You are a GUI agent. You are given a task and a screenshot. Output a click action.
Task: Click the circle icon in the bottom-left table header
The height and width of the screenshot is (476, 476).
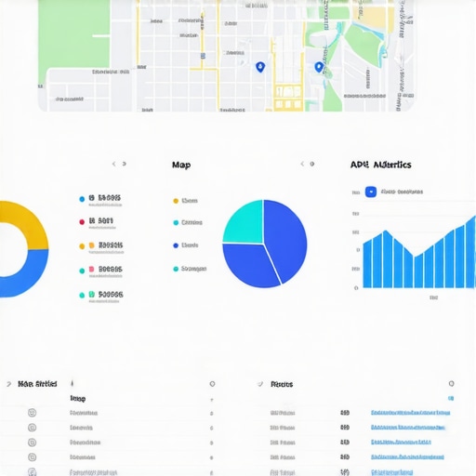point(212,384)
